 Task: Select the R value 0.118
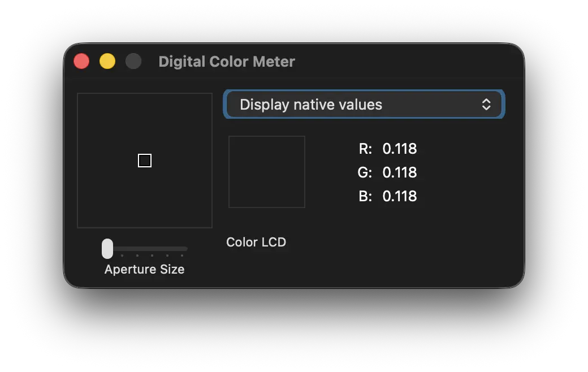pos(400,149)
